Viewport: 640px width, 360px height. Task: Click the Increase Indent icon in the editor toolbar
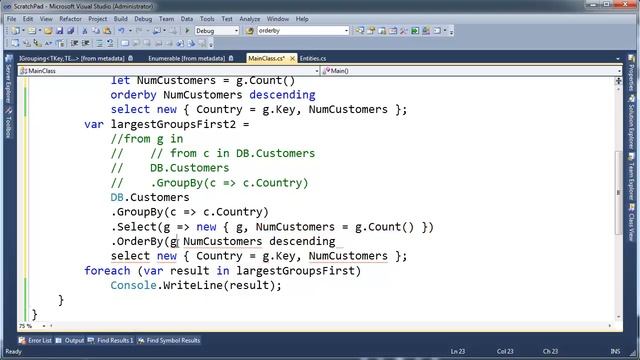(86, 43)
